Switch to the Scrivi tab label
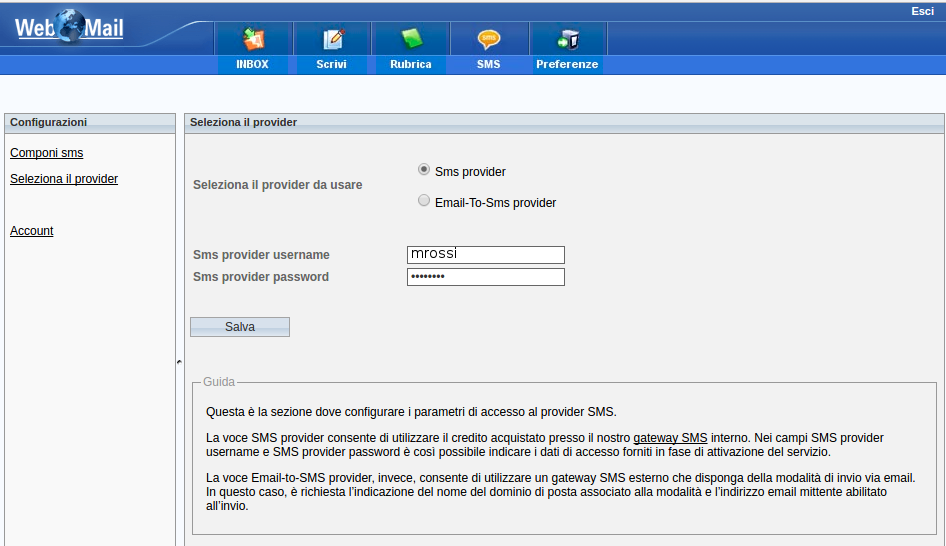This screenshot has height=546, width=946. pos(331,64)
